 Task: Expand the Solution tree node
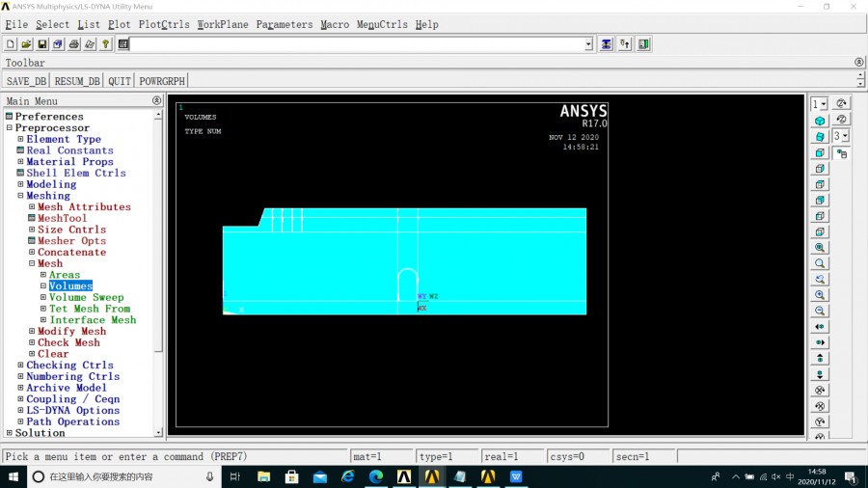point(9,433)
